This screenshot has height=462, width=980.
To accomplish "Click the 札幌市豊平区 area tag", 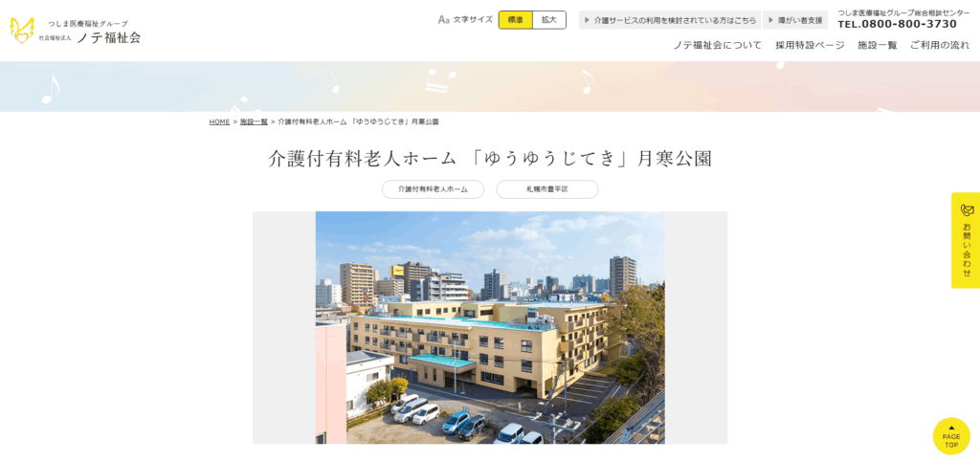I will point(547,189).
